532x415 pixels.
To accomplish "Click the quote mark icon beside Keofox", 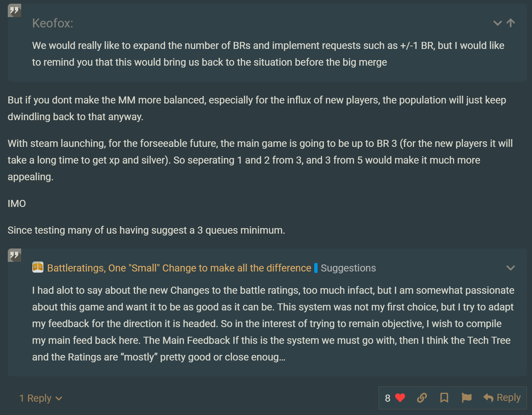I will coord(14,11).
